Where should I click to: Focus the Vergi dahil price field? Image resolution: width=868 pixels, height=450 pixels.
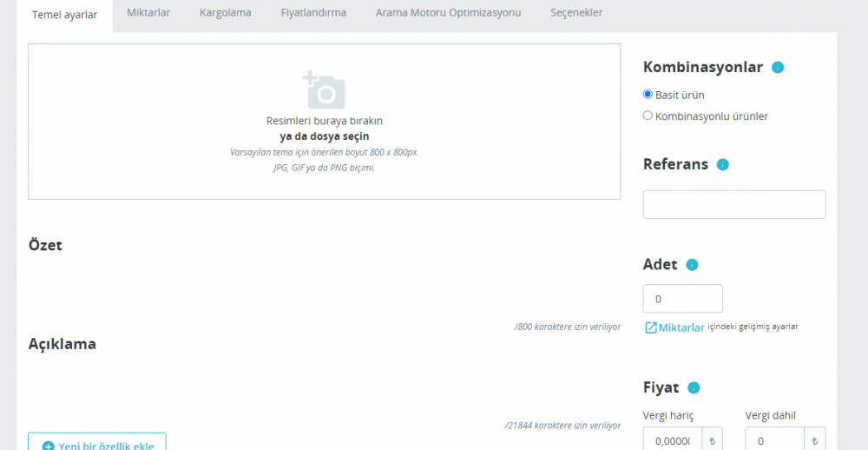pos(775,440)
